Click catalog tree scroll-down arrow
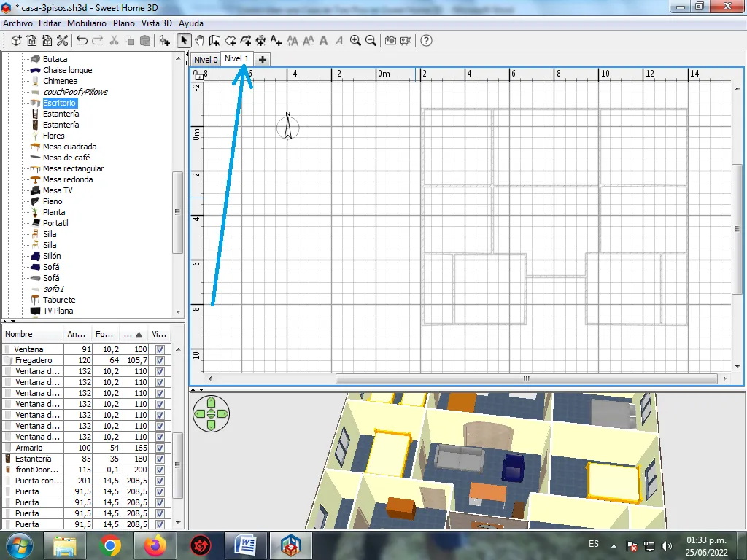 pos(178,312)
